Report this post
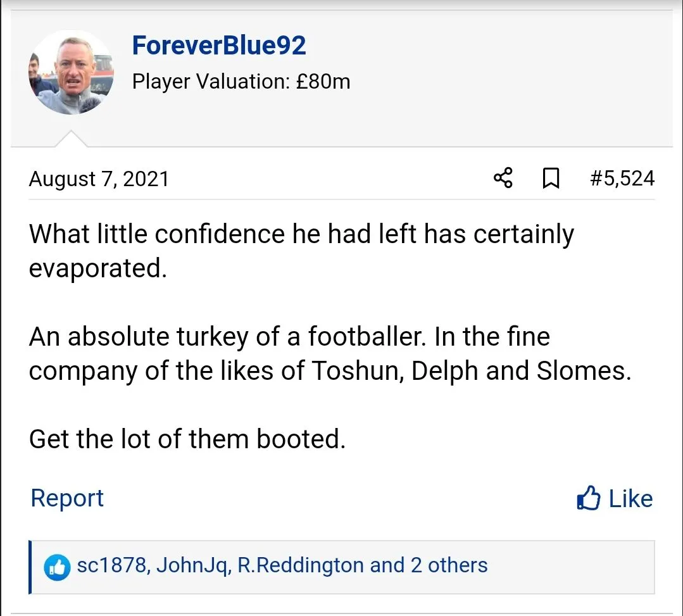This screenshot has height=616, width=683. (67, 498)
